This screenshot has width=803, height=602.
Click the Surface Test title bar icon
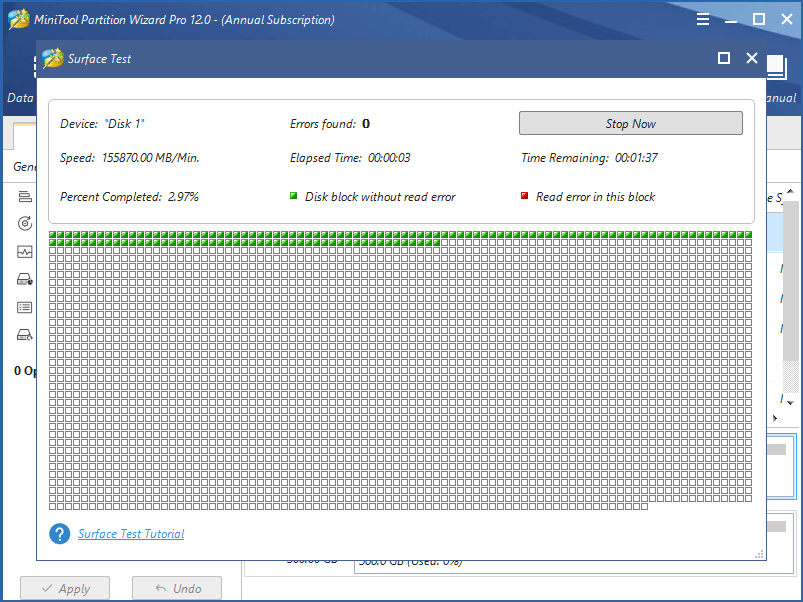click(52, 58)
